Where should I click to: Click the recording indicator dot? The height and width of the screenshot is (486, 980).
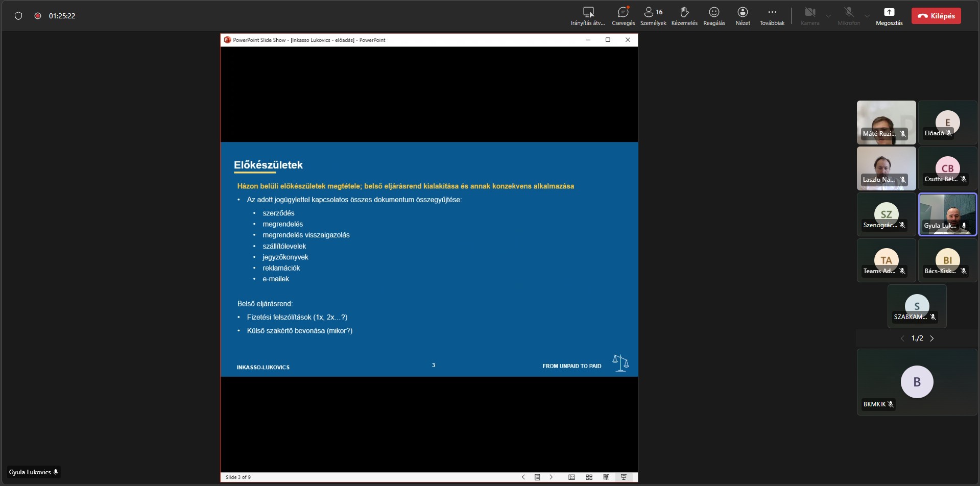coord(37,16)
